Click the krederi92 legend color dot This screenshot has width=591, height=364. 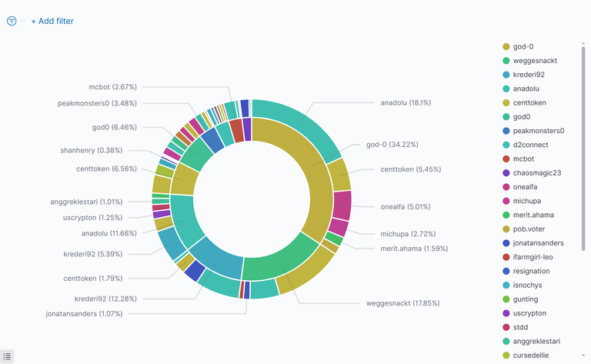click(506, 75)
